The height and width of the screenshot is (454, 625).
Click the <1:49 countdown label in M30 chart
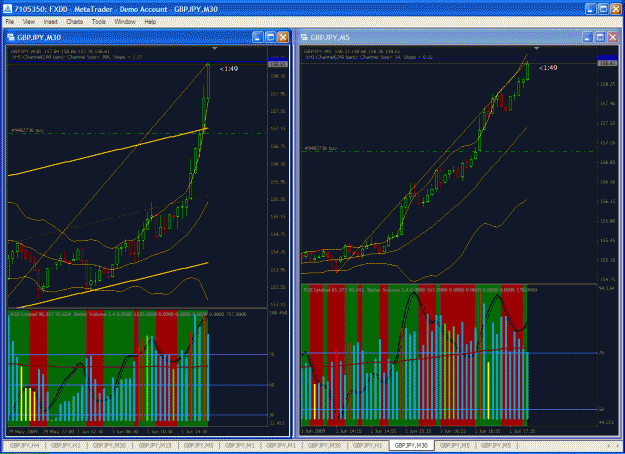coord(229,69)
